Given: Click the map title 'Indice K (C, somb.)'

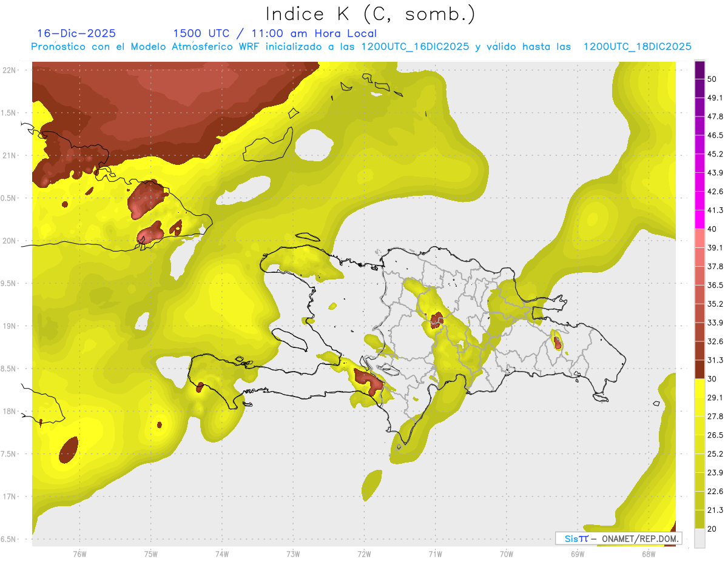Looking at the screenshot, I should pyautogui.click(x=370, y=14).
